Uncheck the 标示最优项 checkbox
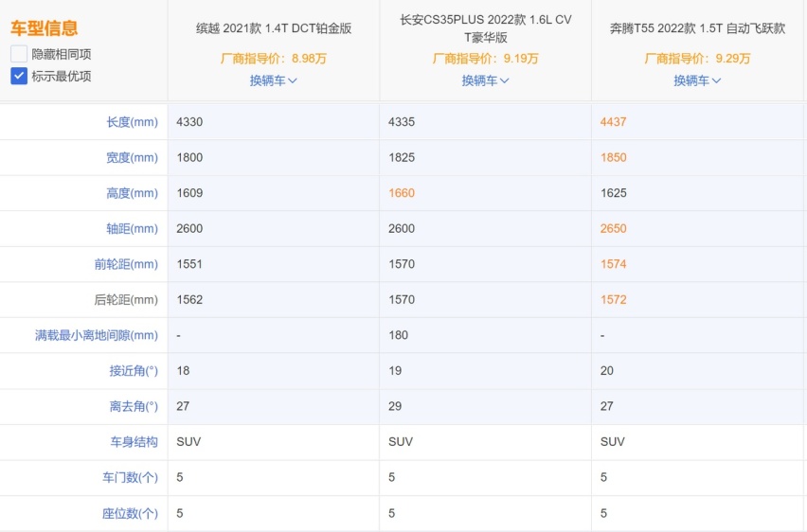This screenshot has height=532, width=807. 19,76
